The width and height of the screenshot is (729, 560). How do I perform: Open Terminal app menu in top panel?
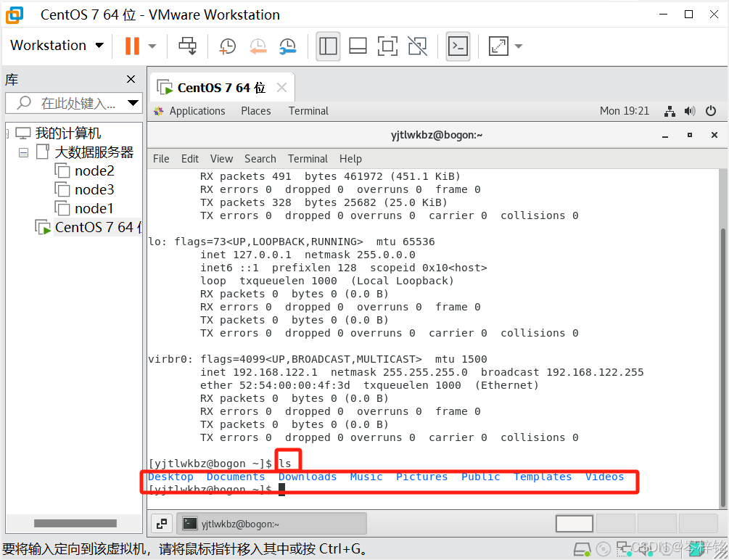coord(308,111)
